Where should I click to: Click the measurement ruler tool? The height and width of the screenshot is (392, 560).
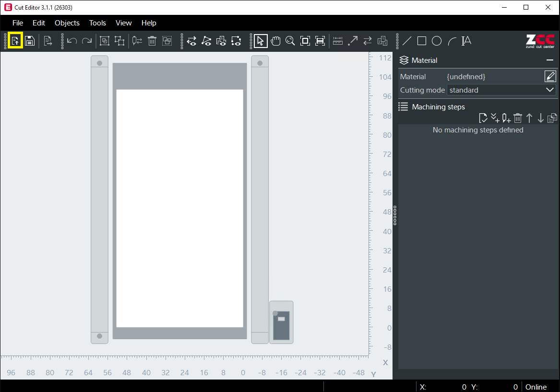pyautogui.click(x=338, y=41)
